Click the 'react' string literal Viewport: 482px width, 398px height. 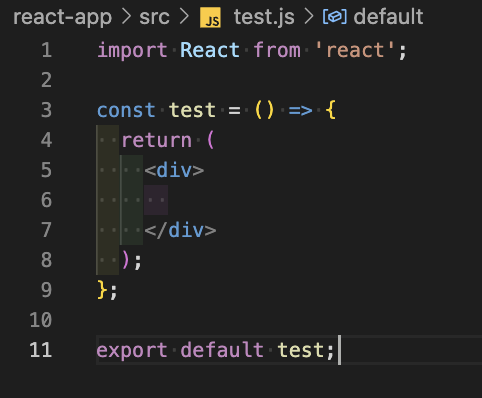point(355,50)
